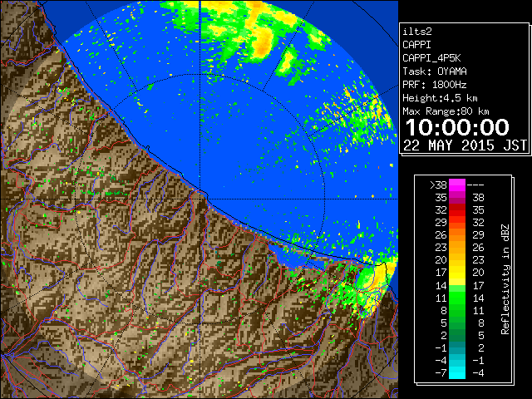The width and height of the screenshot is (532, 399).
Task: Click the PRF: 1800Hz line
Action: pos(434,85)
